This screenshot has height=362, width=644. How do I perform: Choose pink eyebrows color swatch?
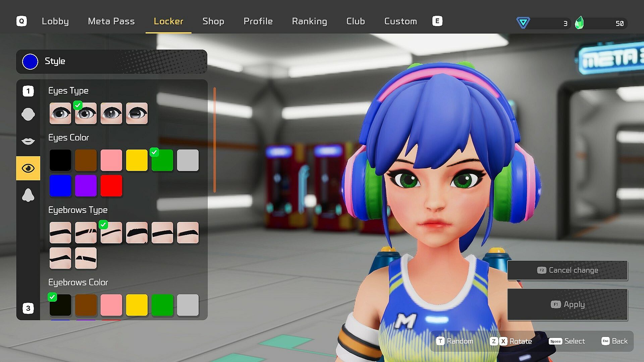click(x=111, y=305)
